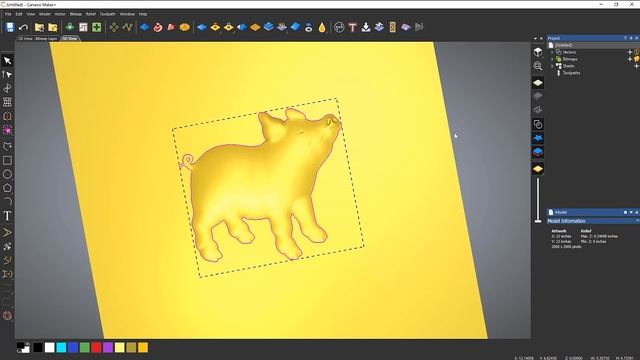Select the grid Block Copy tool

click(7, 102)
